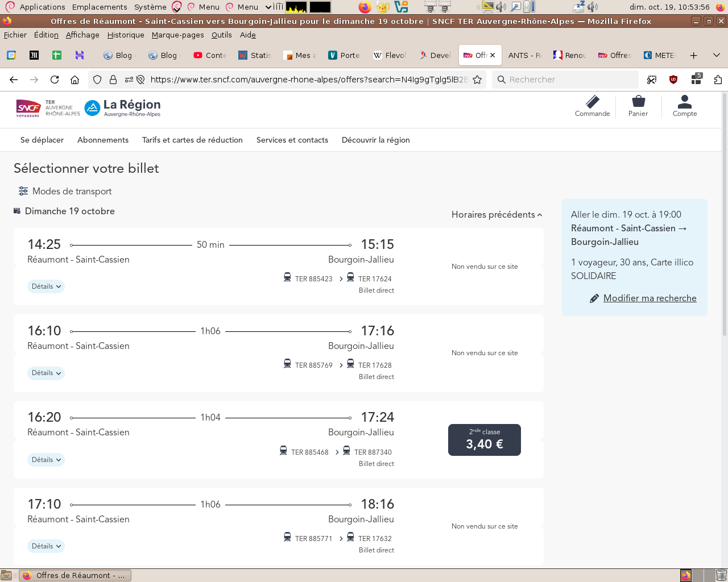Open the Modes de transport filter
Image resolution: width=728 pixels, height=582 pixels.
pos(65,191)
